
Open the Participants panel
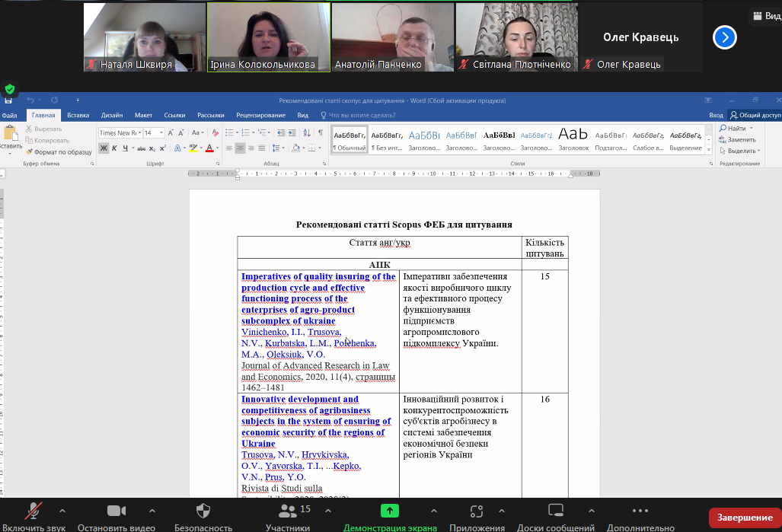coord(287,511)
